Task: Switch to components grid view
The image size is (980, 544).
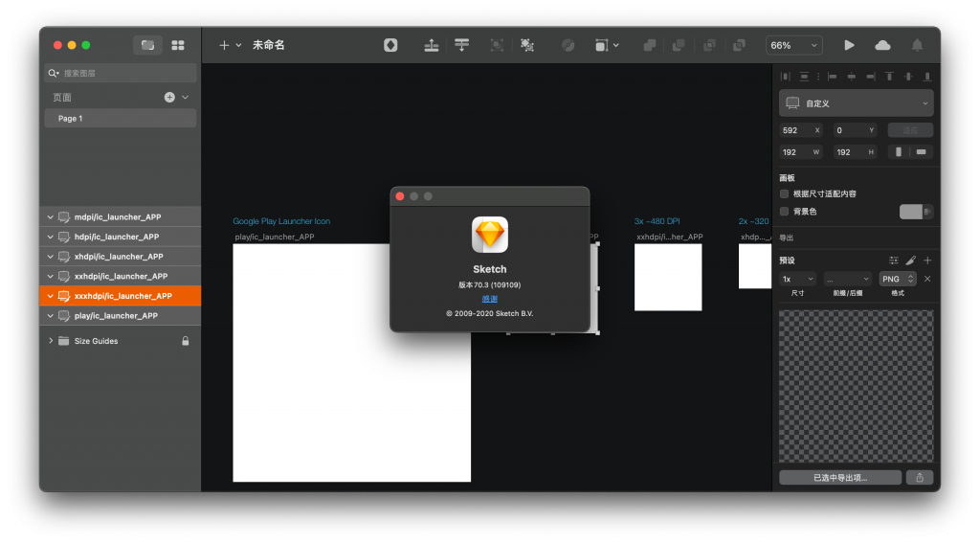Action: tap(178, 45)
